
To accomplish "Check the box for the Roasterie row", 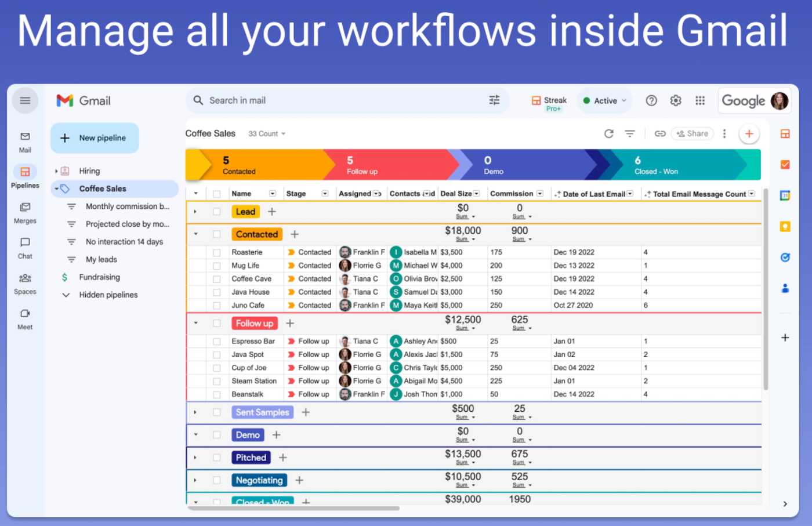I will pos(216,252).
